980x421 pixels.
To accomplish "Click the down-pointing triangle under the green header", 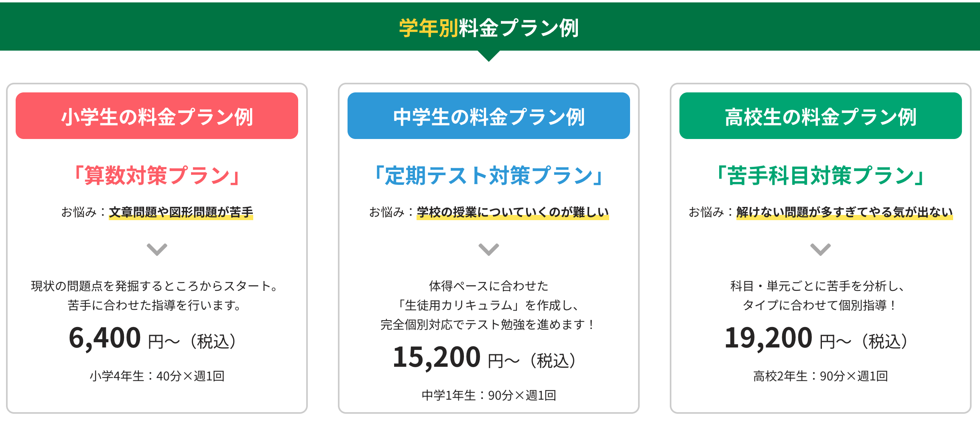I will click(x=488, y=56).
